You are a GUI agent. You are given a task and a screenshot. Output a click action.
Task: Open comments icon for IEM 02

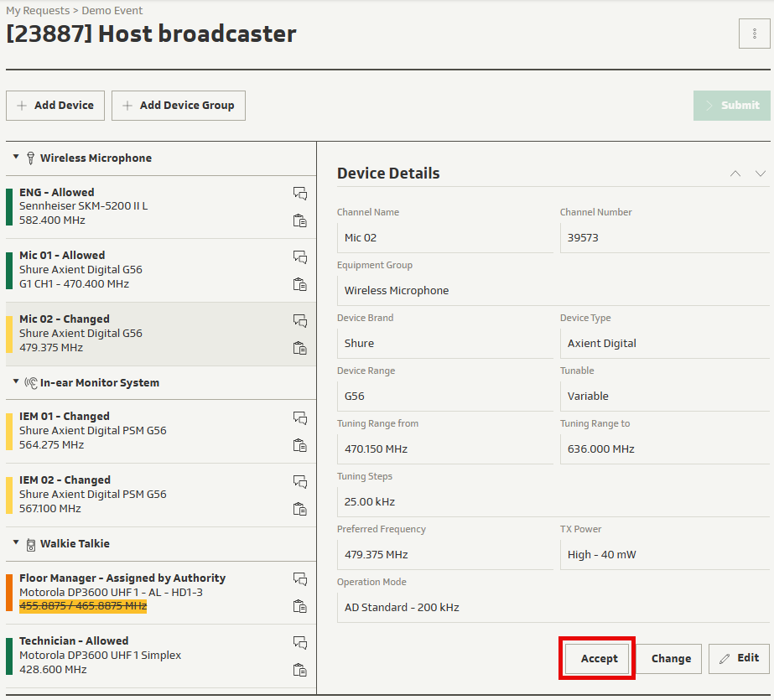pos(299,481)
